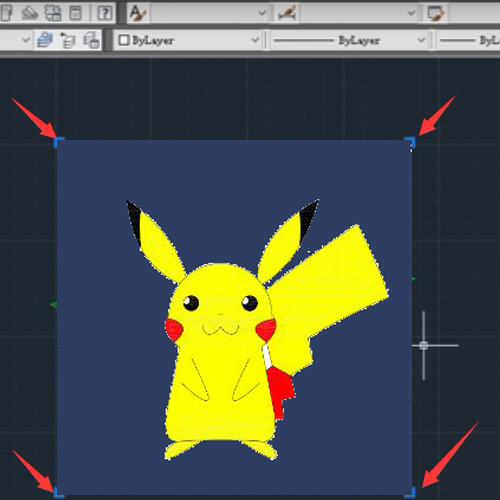
Task: Click the Help question-mark icon
Action: [105, 13]
